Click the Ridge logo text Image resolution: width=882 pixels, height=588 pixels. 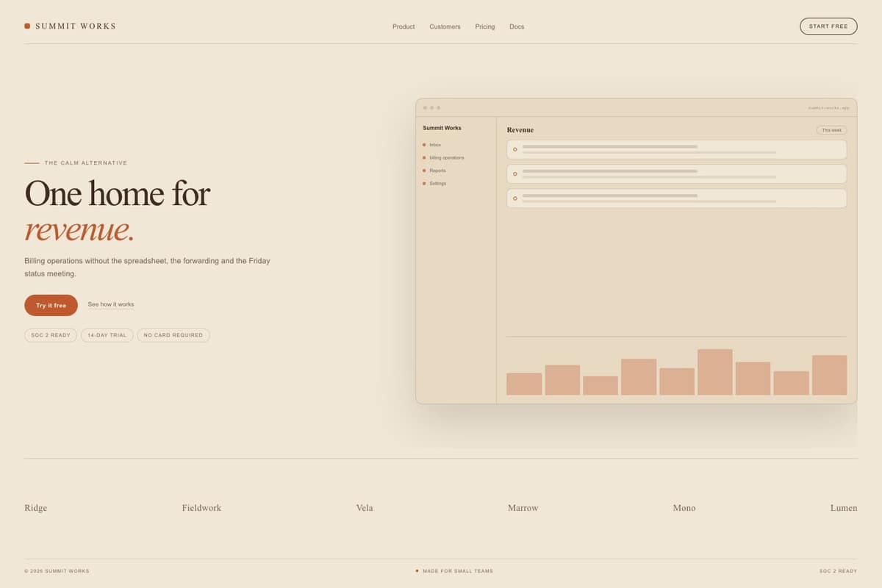pos(36,508)
